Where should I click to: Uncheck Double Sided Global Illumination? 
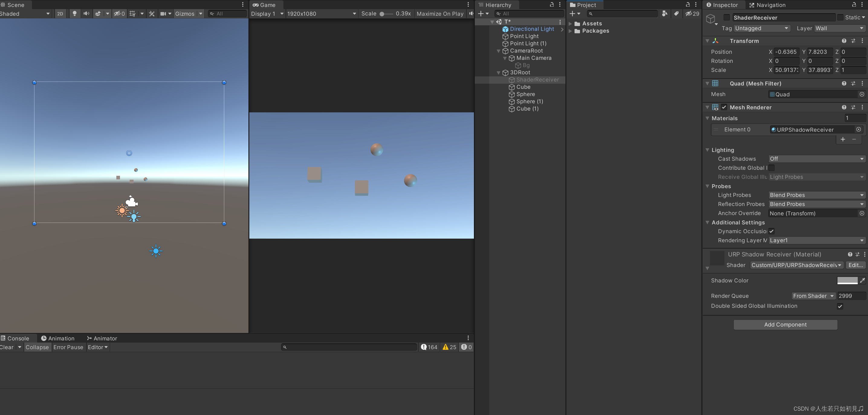tap(840, 306)
